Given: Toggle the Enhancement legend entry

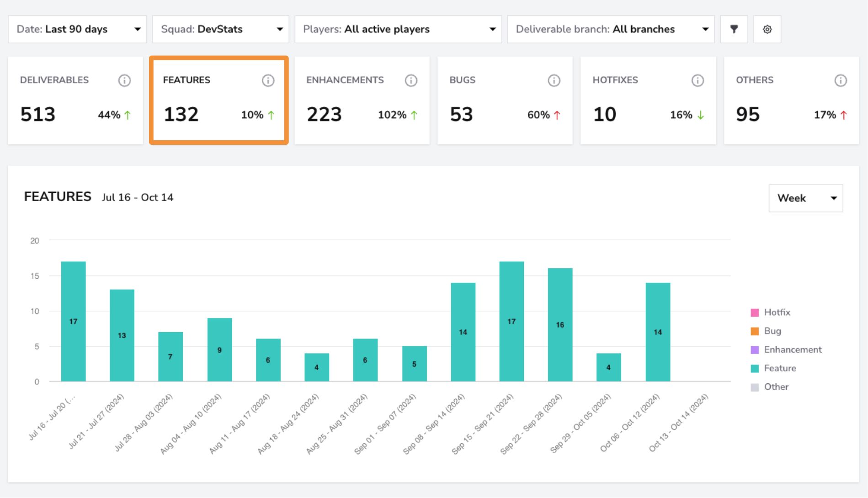Looking at the screenshot, I should click(786, 350).
